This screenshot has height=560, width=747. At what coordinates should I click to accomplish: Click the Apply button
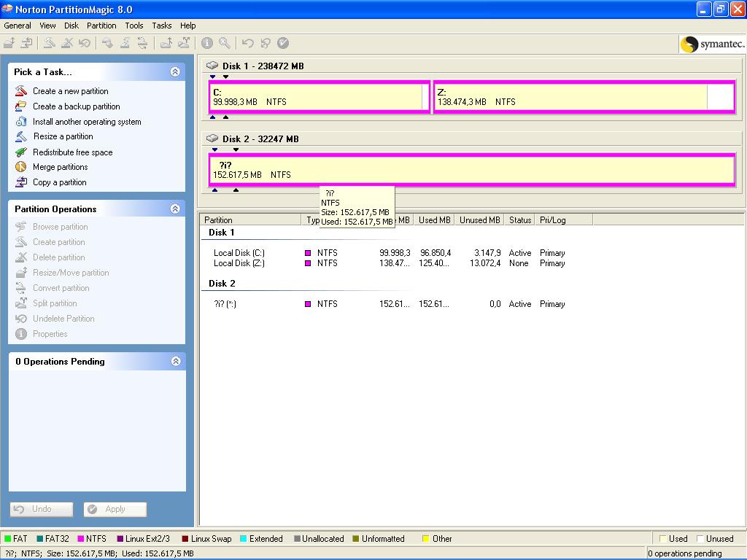[x=115, y=509]
